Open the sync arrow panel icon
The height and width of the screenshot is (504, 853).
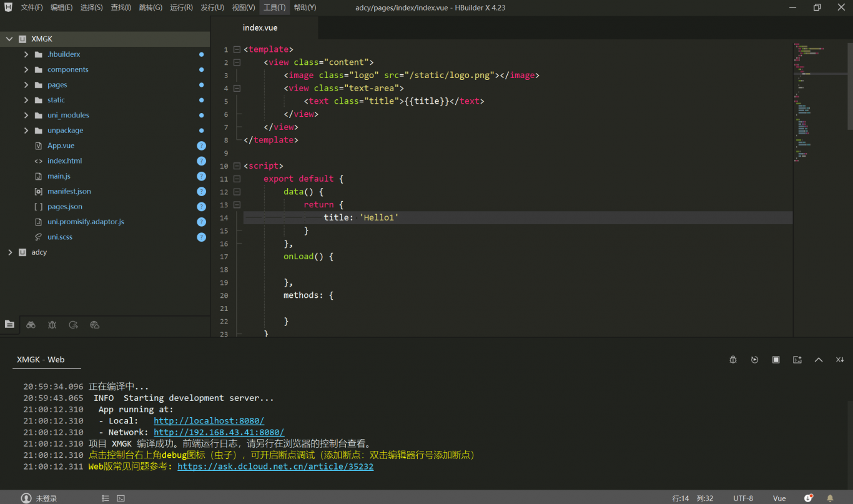74,325
